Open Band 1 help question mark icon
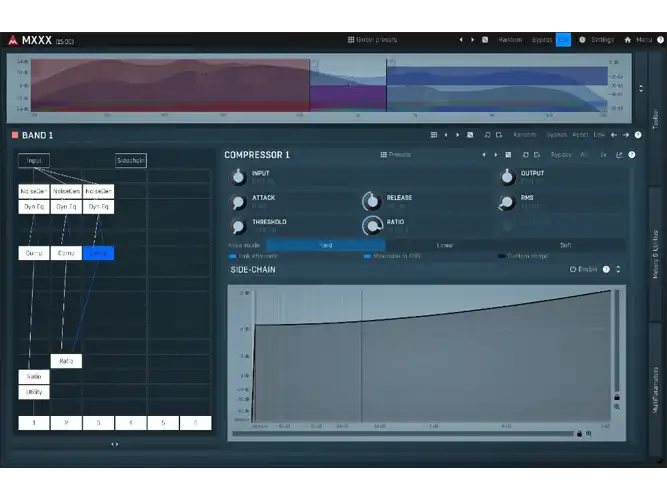 [638, 135]
